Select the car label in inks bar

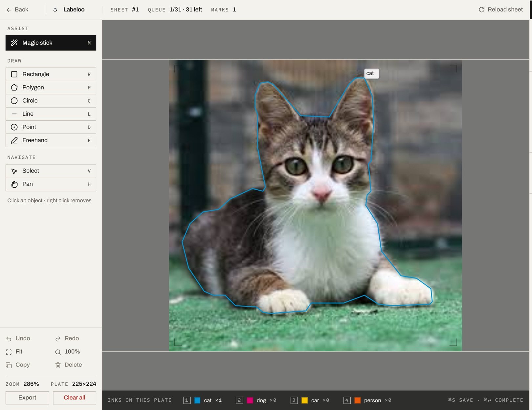315,400
